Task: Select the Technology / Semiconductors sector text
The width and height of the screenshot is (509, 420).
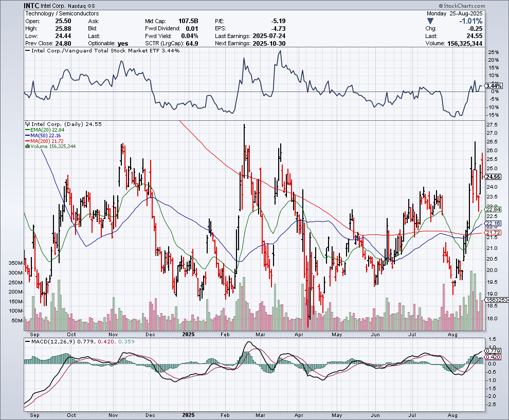Action: click(62, 13)
